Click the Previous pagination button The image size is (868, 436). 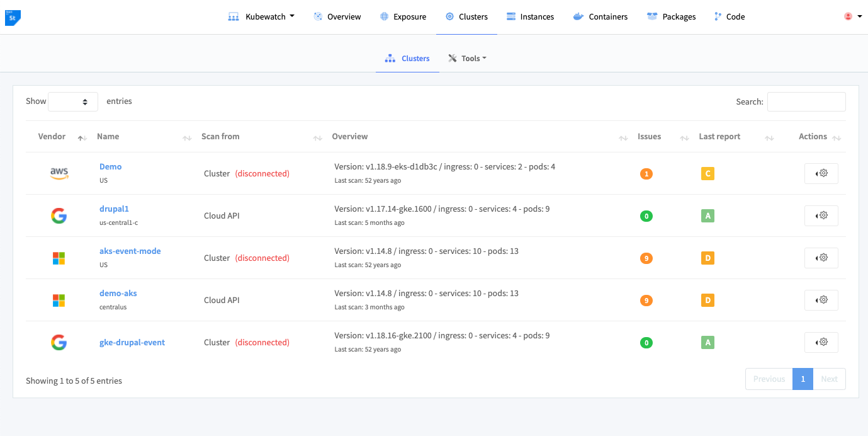click(769, 379)
